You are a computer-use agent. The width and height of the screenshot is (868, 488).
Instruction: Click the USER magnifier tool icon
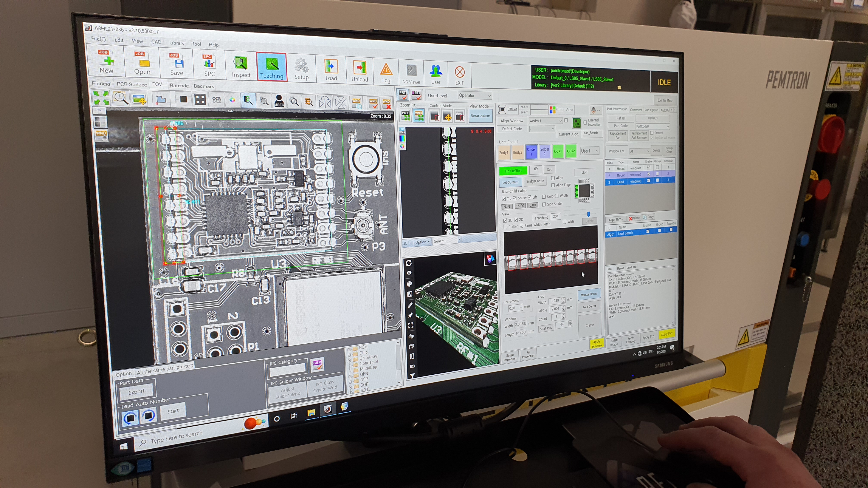tap(279, 101)
